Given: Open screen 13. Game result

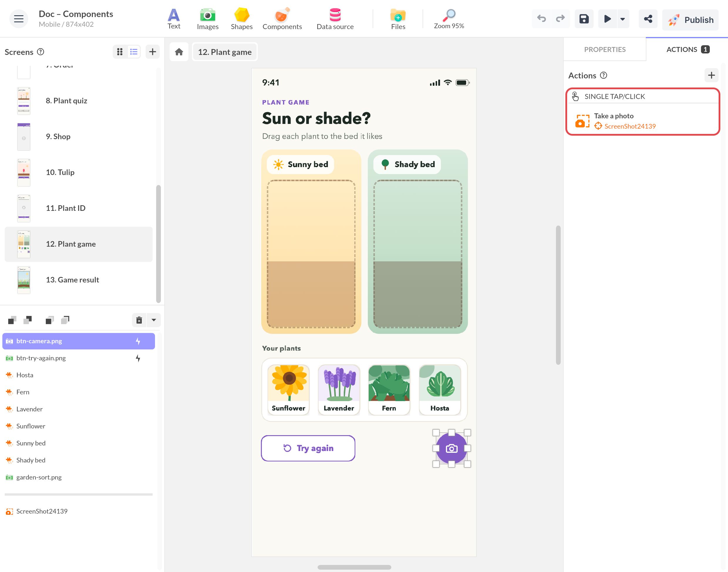Looking at the screenshot, I should (x=79, y=280).
